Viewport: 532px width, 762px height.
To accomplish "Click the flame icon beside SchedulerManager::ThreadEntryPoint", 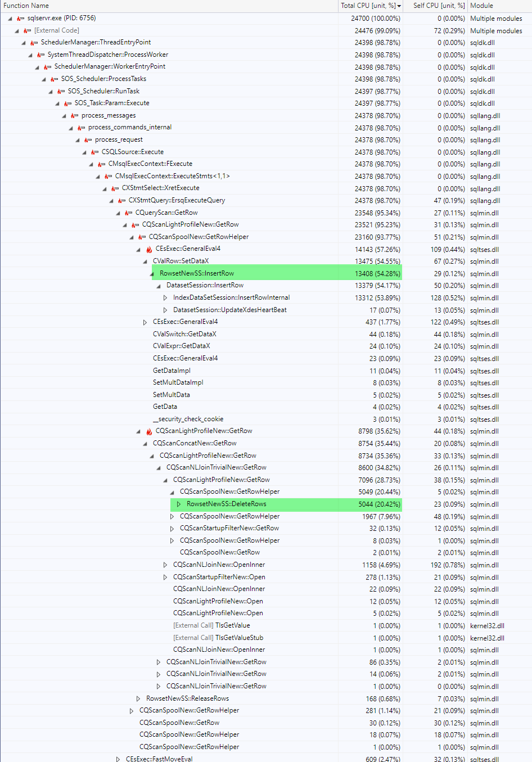I will pos(34,43).
